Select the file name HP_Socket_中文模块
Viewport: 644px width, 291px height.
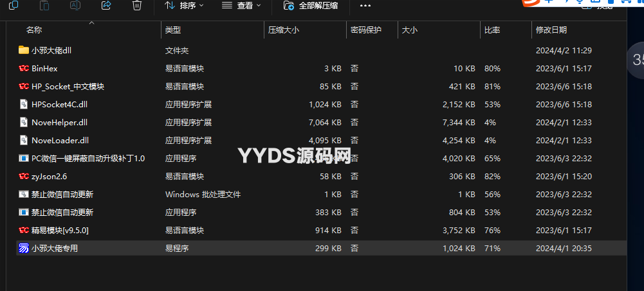68,87
